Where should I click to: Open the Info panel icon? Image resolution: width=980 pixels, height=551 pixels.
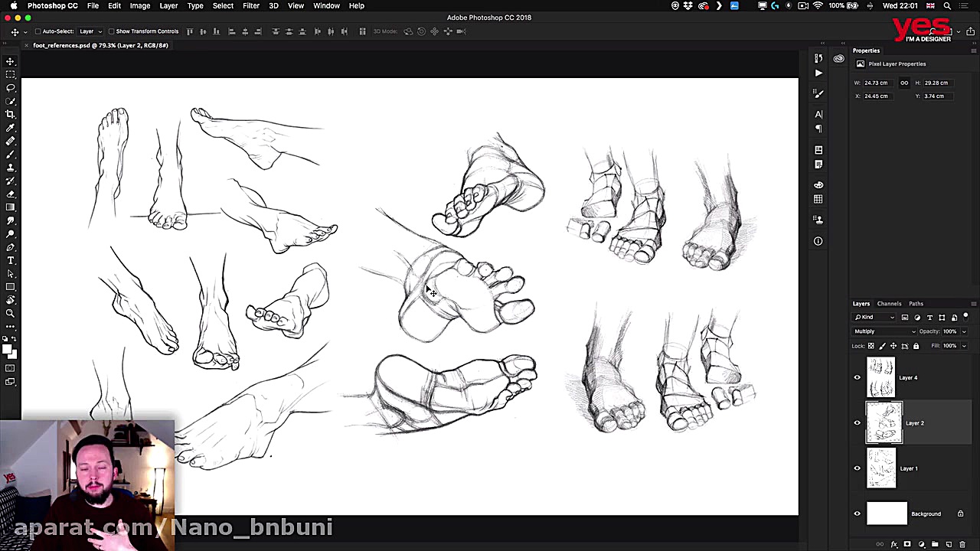(x=818, y=241)
